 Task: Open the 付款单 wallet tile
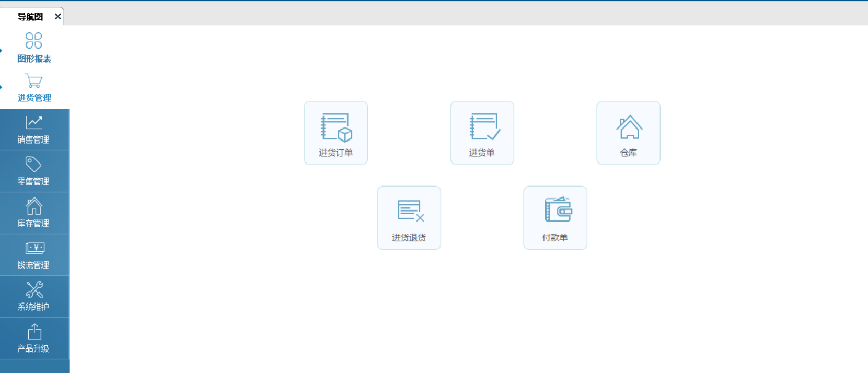point(555,218)
